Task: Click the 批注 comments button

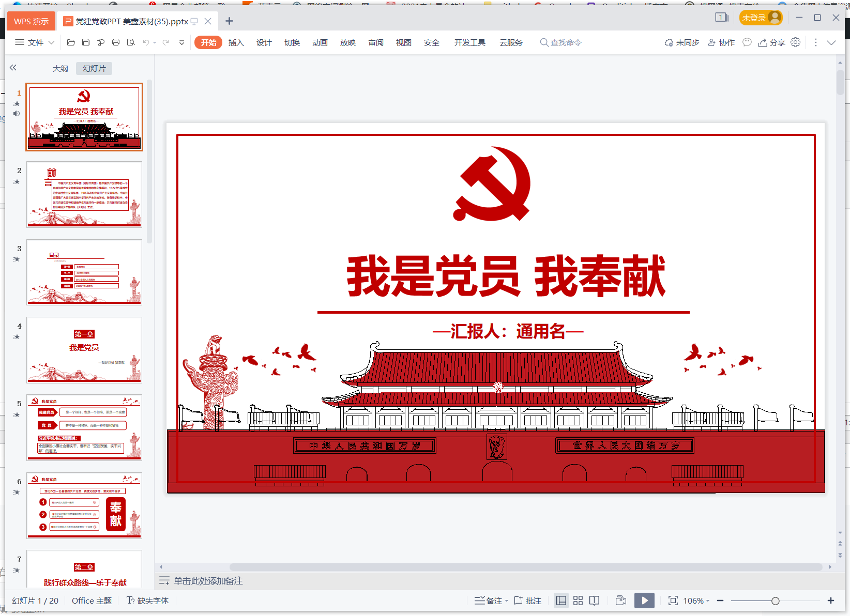Action: 528,600
